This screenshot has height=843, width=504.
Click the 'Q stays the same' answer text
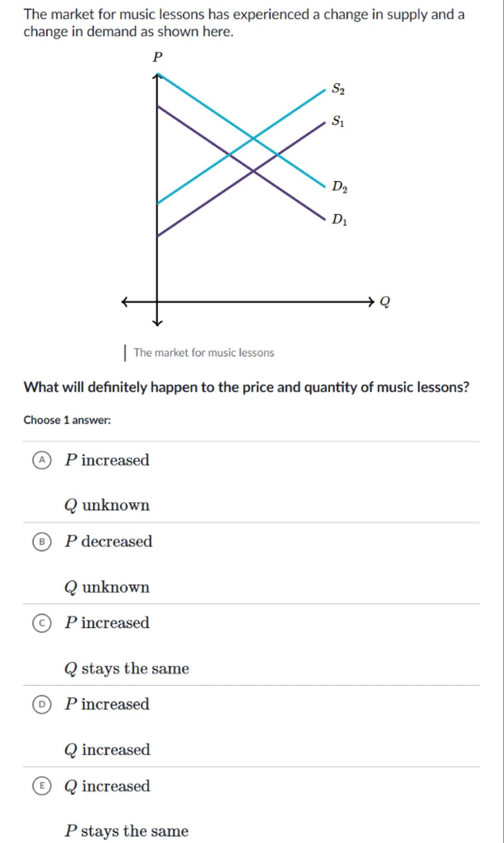coord(127,668)
